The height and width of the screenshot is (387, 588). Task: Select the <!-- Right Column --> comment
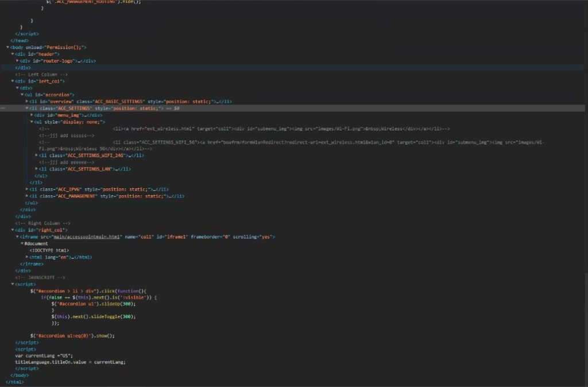pyautogui.click(x=42, y=223)
